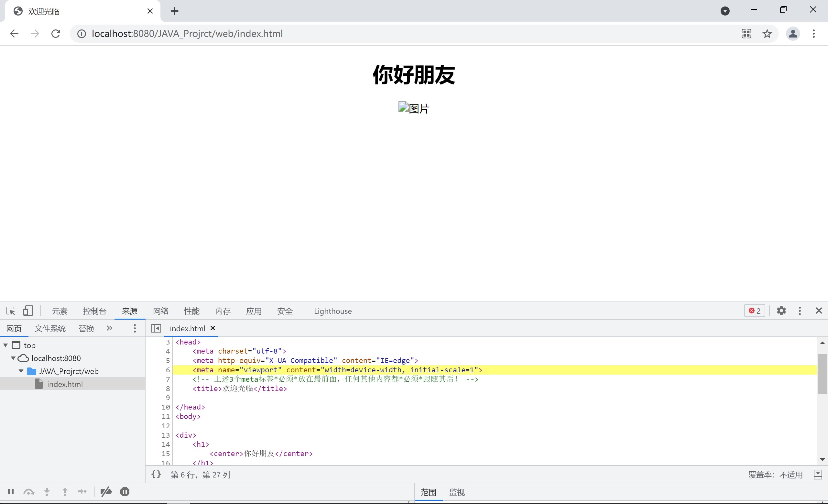Expand more navigator tabs chevron
Viewport: 828px width, 504px height.
[110, 328]
